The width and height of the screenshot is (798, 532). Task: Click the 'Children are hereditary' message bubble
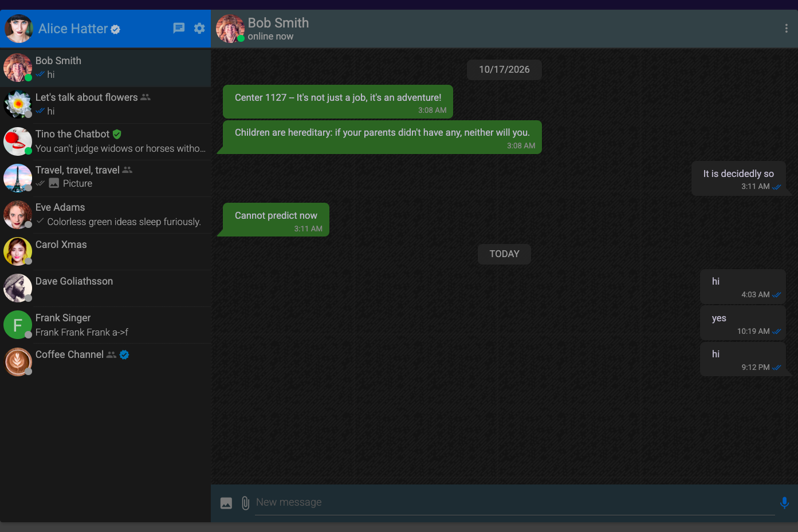[x=382, y=137]
